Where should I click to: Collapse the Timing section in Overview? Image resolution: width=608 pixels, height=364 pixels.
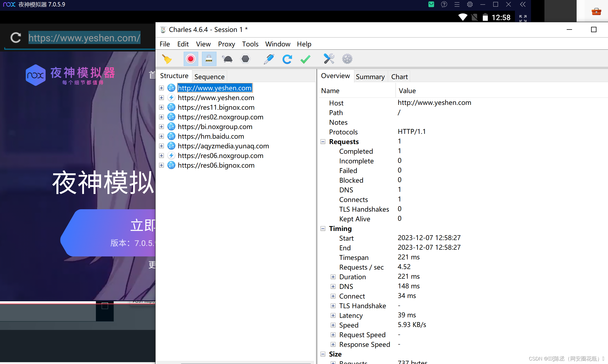(x=323, y=229)
